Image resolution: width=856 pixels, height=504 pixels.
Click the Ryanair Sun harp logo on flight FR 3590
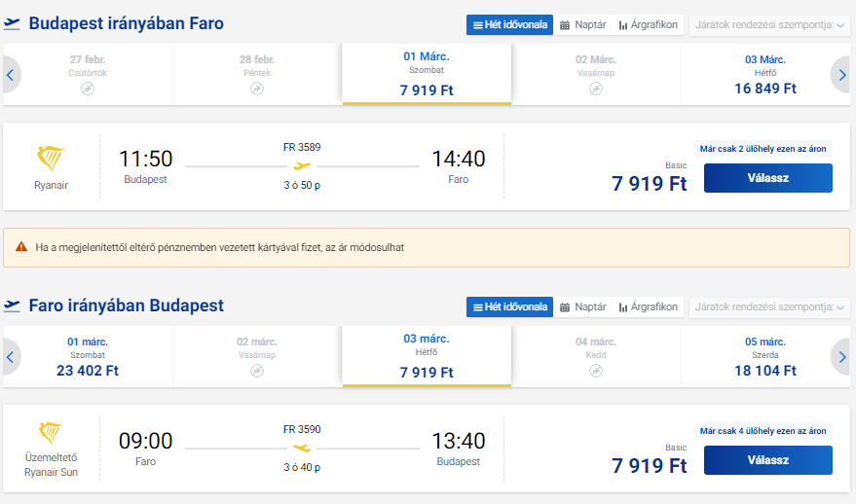click(x=51, y=434)
